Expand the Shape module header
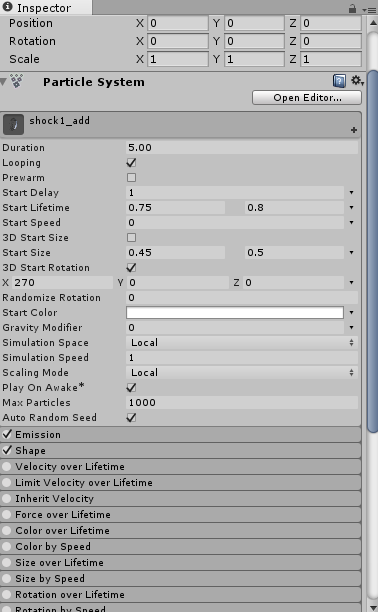Screen dimensions: 378x612 click(180, 450)
